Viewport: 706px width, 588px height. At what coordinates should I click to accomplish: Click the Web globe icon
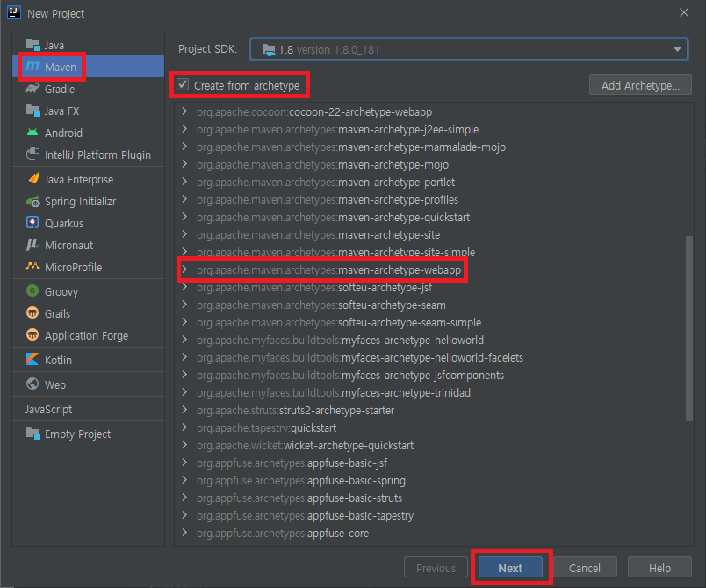tap(32, 384)
